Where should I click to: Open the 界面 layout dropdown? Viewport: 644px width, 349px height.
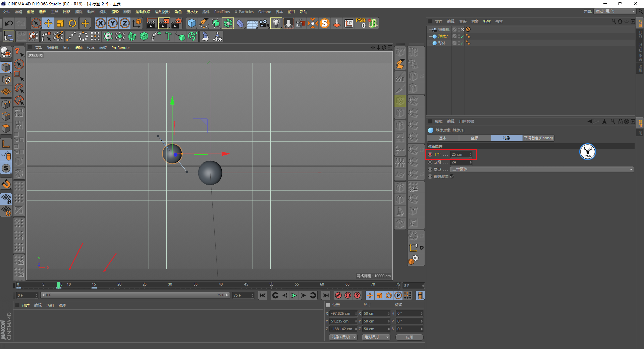[x=615, y=11]
